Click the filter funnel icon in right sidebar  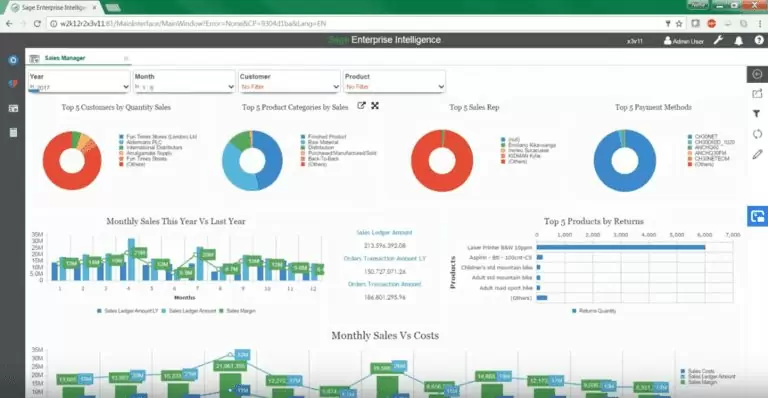(757, 114)
